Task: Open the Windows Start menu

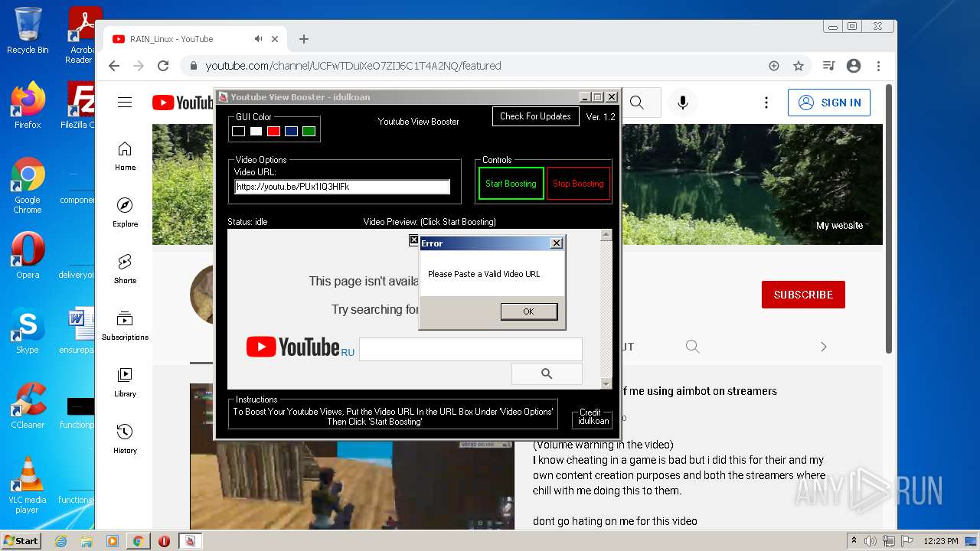Action: 21,540
